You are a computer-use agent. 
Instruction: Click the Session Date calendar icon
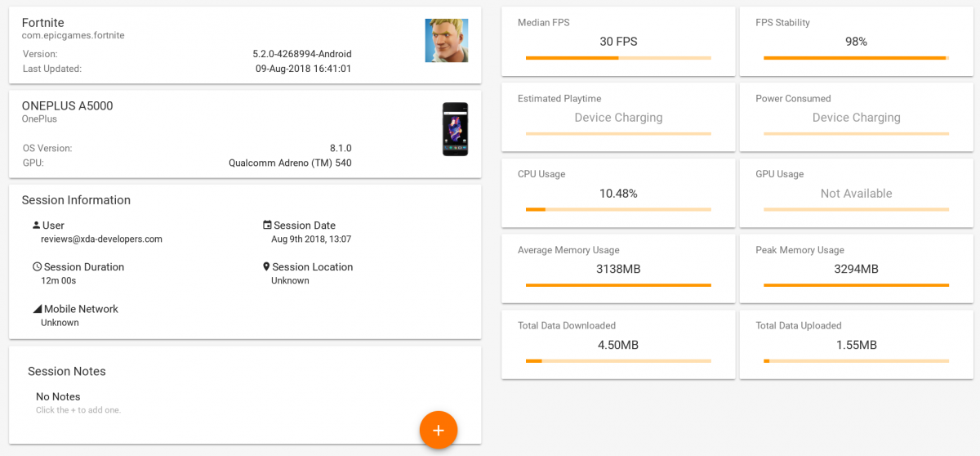tap(267, 225)
